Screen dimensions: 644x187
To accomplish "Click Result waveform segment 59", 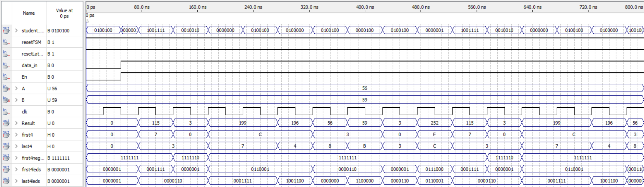I will (365, 123).
